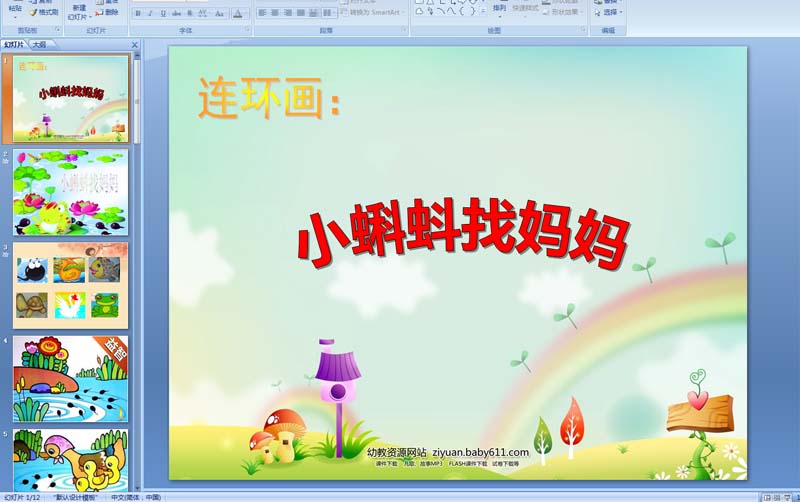Start Slide Show view from status bar

pos(787,497)
